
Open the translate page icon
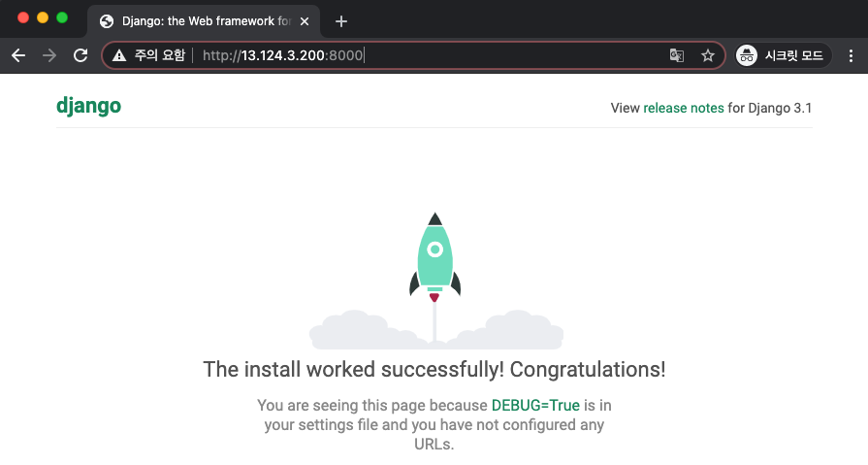pyautogui.click(x=677, y=55)
